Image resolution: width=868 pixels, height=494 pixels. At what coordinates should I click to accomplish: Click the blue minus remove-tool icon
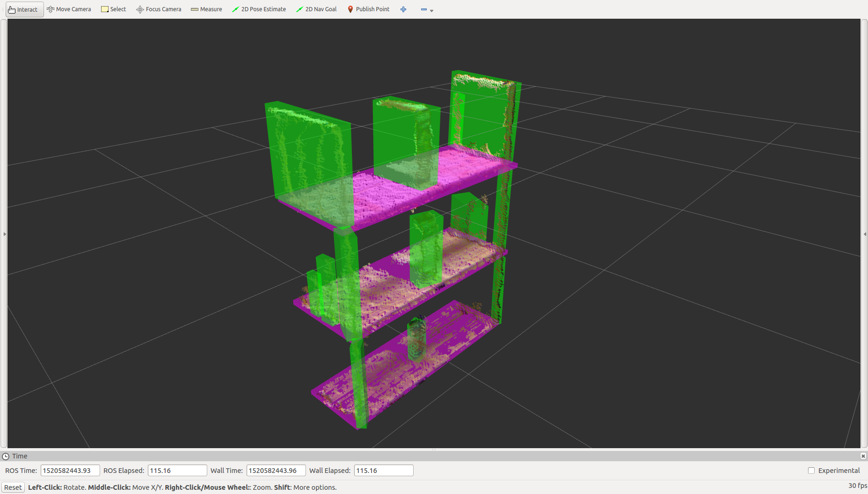423,9
